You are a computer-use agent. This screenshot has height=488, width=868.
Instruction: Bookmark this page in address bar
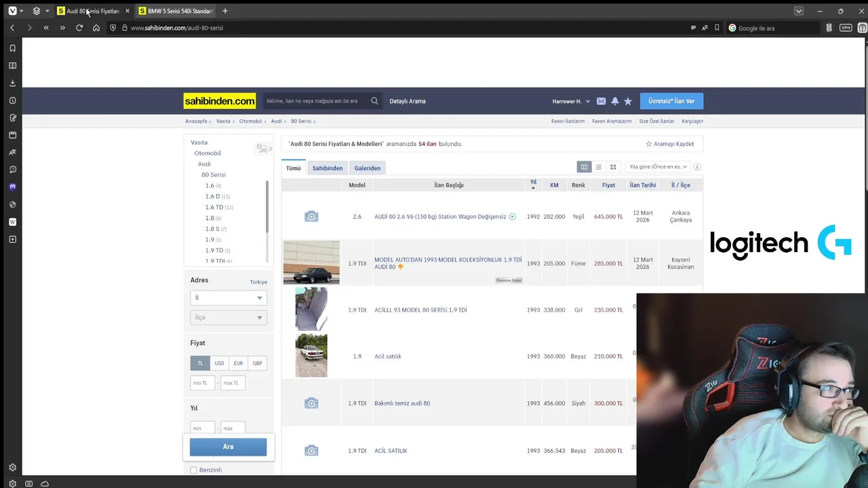[x=717, y=28]
